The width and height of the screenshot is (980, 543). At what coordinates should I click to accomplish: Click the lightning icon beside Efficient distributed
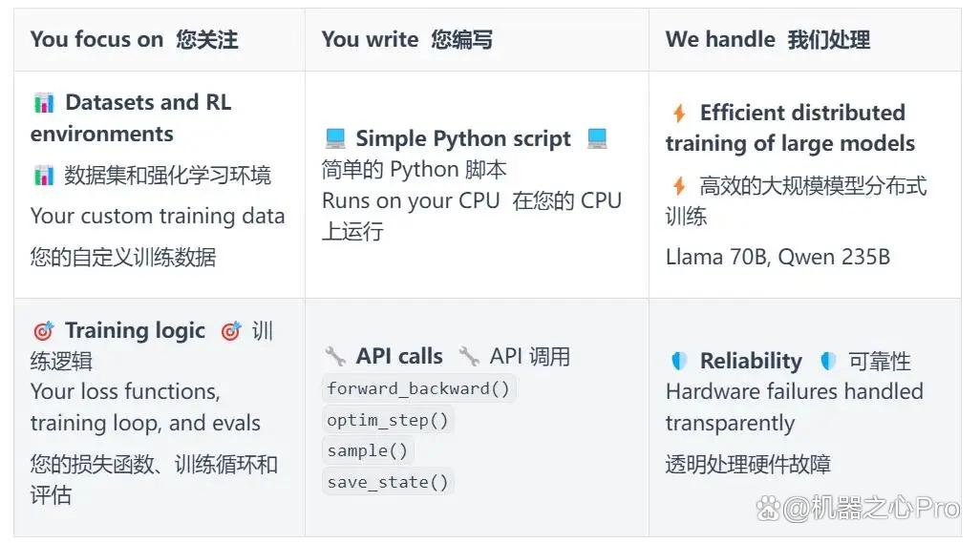(x=679, y=113)
